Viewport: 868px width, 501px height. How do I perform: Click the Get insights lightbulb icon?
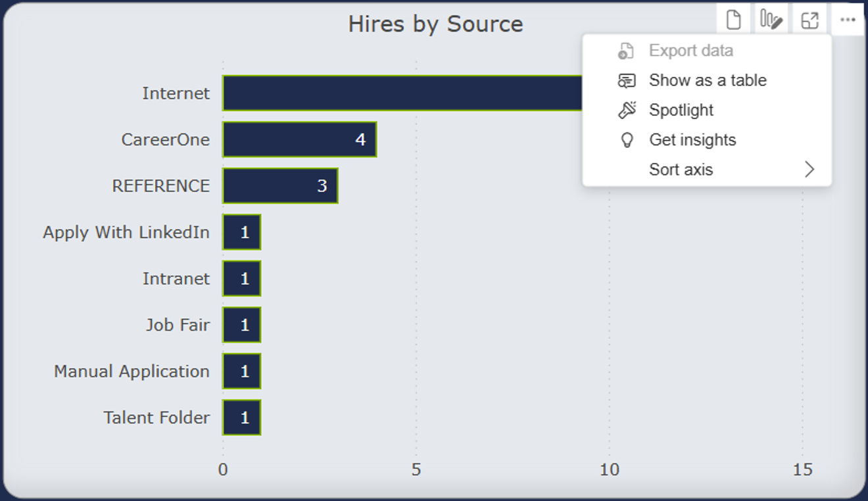(x=627, y=140)
